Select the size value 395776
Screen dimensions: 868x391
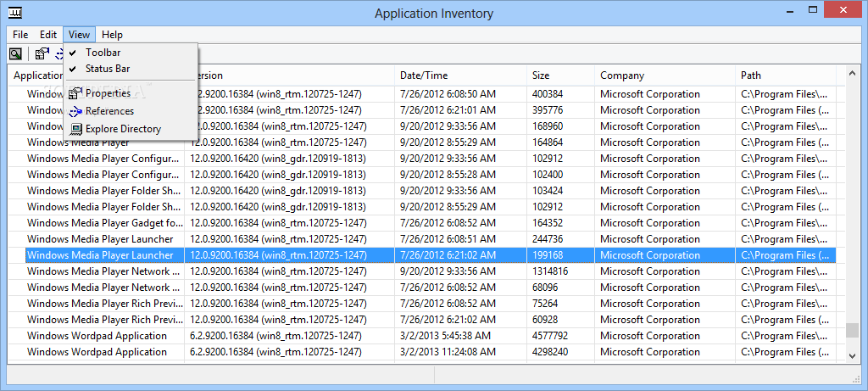[548, 110]
